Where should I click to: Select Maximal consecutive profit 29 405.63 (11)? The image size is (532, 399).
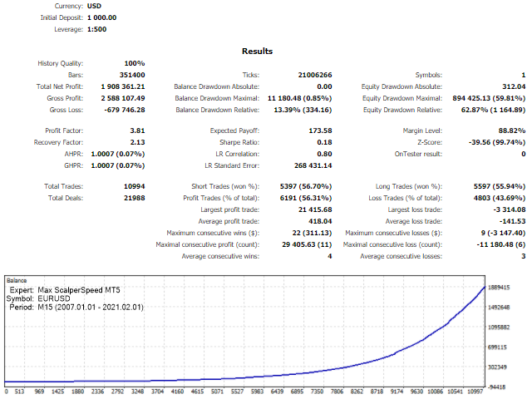307,244
